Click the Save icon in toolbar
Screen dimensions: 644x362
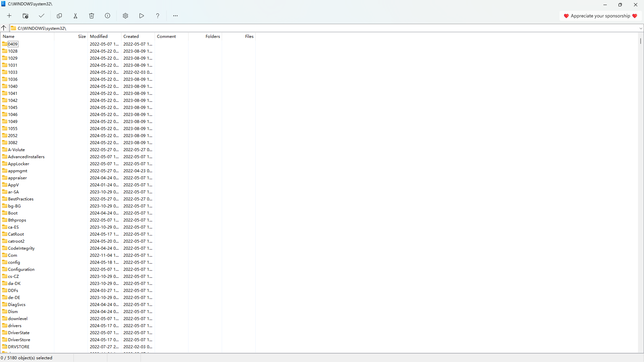click(42, 15)
